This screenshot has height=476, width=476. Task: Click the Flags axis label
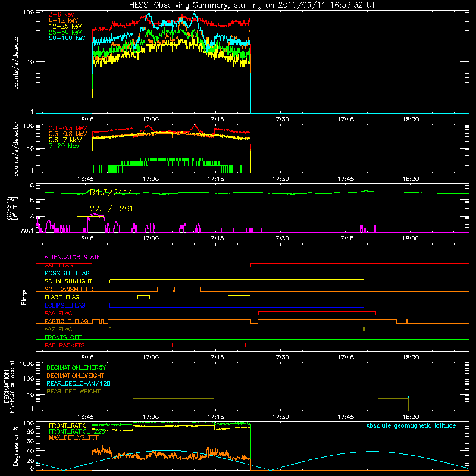(24, 297)
